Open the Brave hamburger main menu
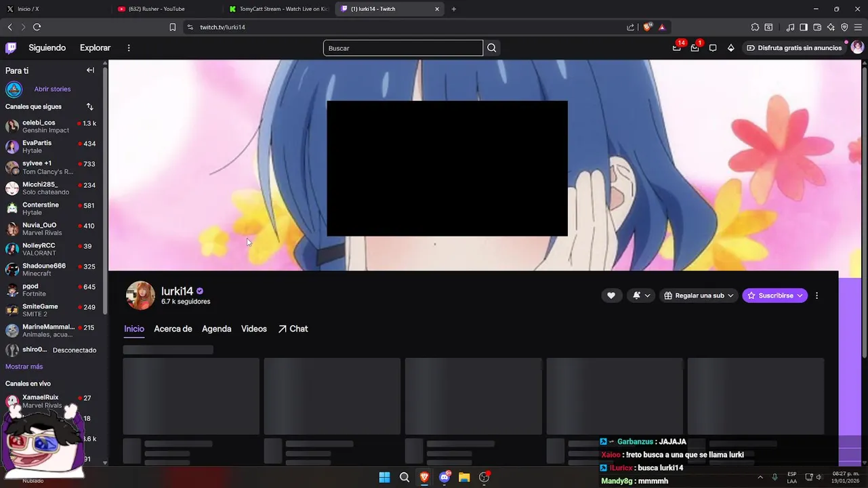Viewport: 868px width, 488px height. tap(858, 27)
